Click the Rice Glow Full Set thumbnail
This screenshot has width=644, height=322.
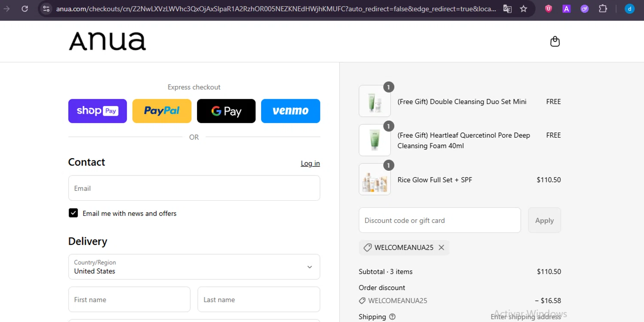[375, 179]
